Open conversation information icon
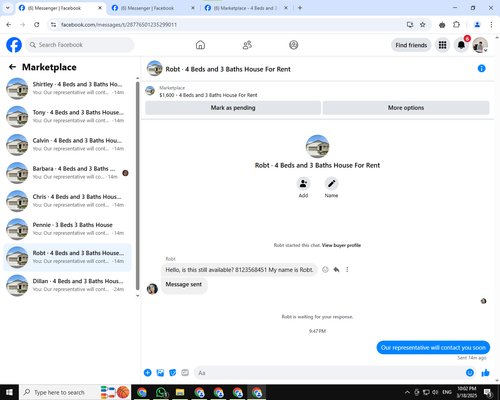This screenshot has width=500, height=400. point(481,68)
